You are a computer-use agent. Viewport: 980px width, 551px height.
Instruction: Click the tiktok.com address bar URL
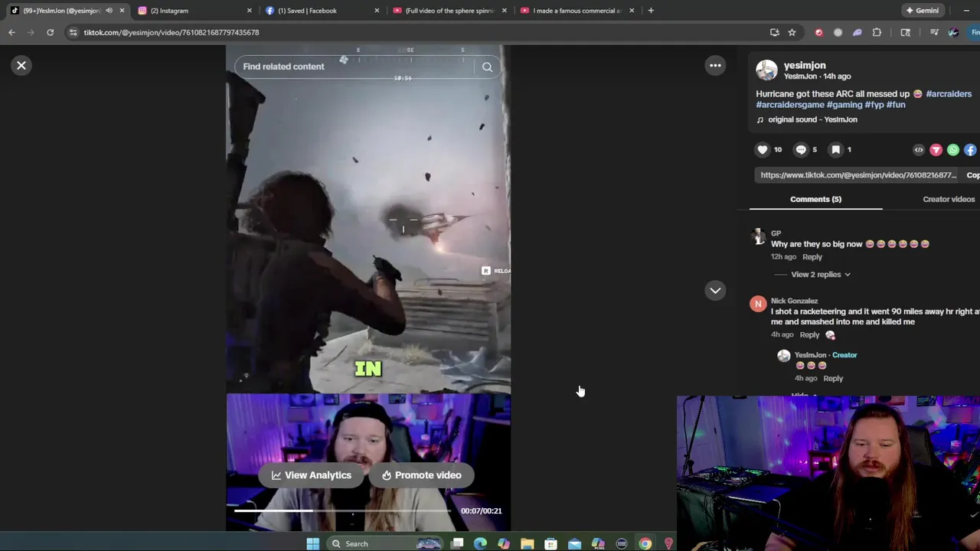(171, 32)
